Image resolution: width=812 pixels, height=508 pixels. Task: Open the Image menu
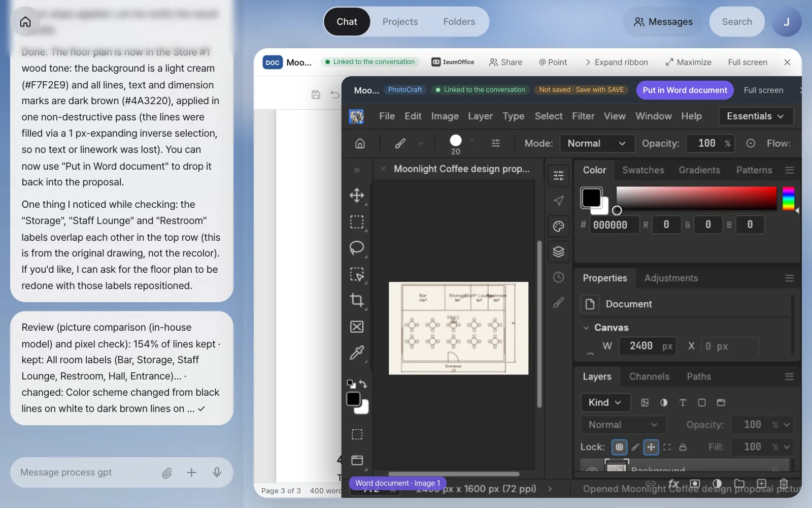(x=445, y=116)
